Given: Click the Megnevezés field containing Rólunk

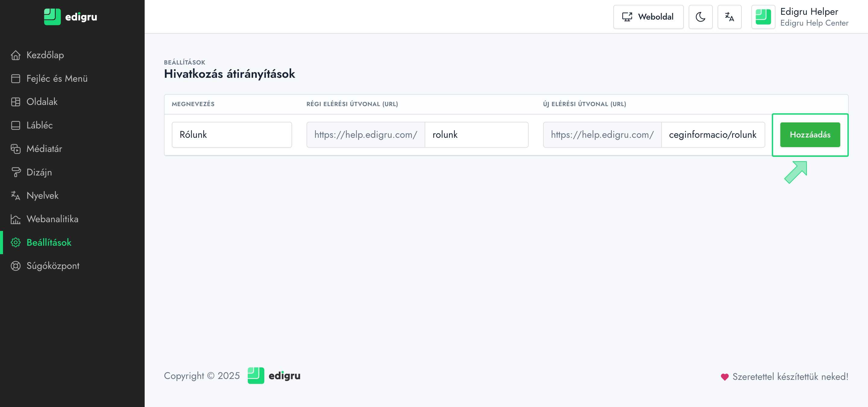Looking at the screenshot, I should click(x=231, y=135).
